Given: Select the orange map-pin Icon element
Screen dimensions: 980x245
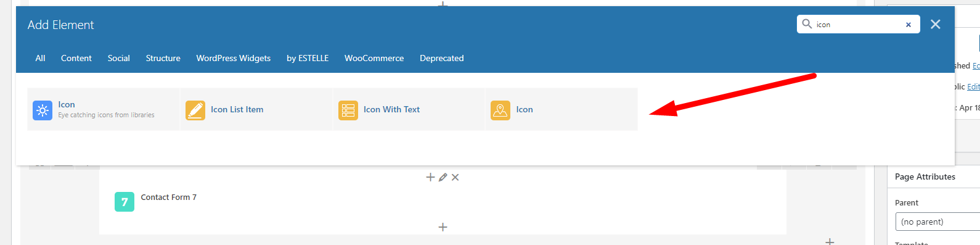Looking at the screenshot, I should tap(500, 110).
